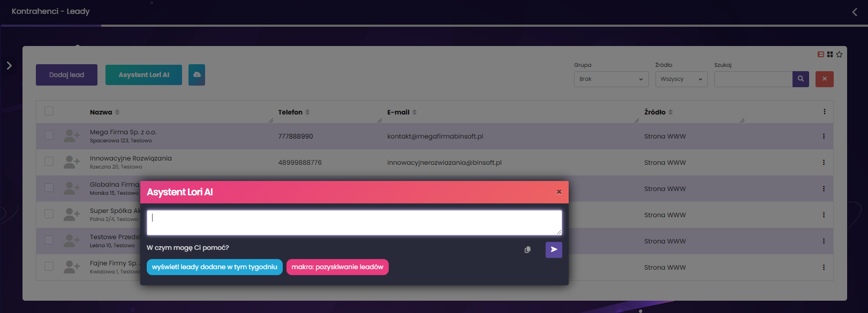Select the Innowacyjne Rozwiązania row checkbox
Viewport: 868px width, 313px height.
[49, 162]
